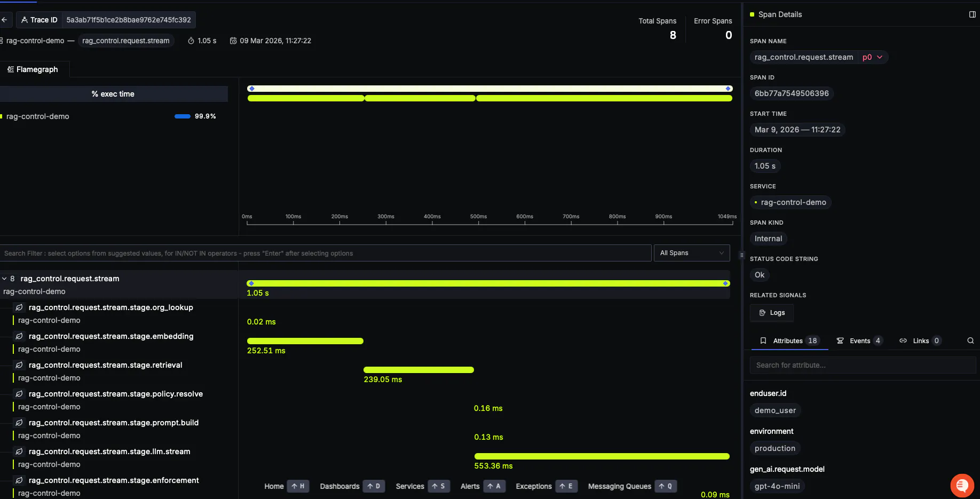Image resolution: width=980 pixels, height=499 pixels.
Task: Go to Home shortcut
Action: 286,486
